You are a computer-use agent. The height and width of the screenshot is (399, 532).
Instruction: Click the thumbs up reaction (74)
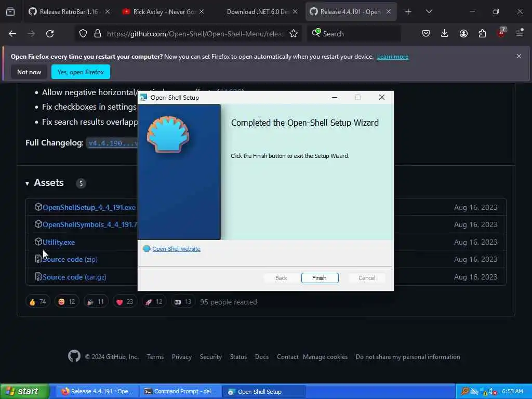[x=37, y=302]
